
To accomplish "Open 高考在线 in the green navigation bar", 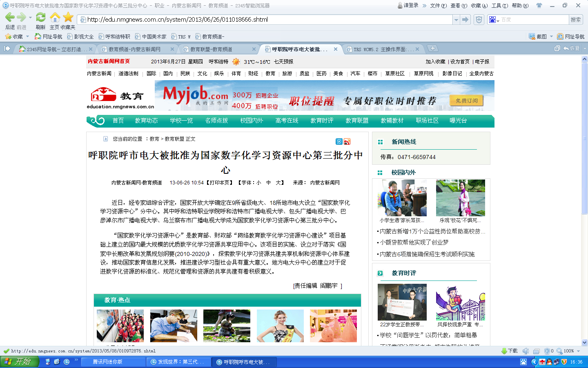I will coord(287,121).
